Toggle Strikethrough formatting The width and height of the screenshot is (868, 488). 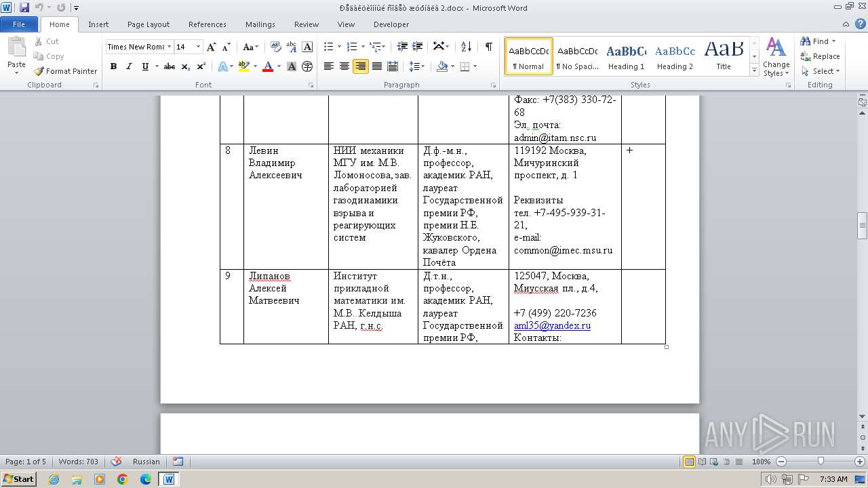coord(170,66)
